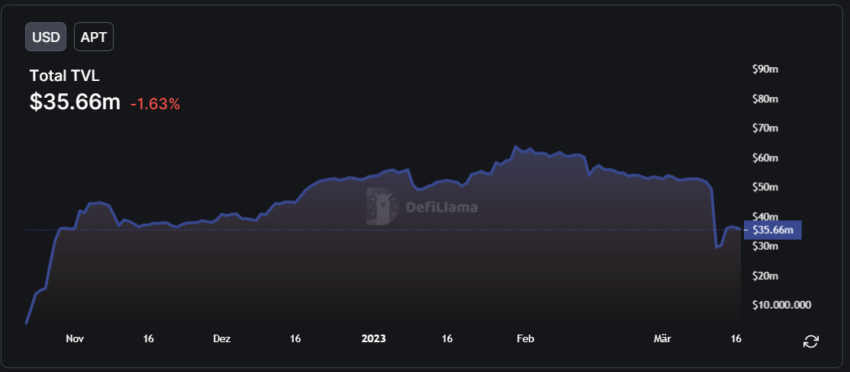Click the $60m y-axis label
Screen dimensions: 850x372
pos(765,158)
